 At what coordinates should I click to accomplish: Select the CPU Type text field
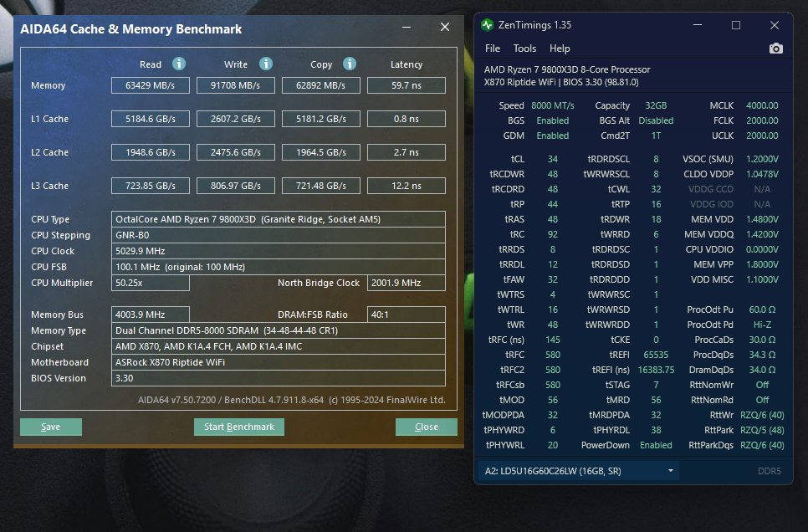(x=279, y=219)
